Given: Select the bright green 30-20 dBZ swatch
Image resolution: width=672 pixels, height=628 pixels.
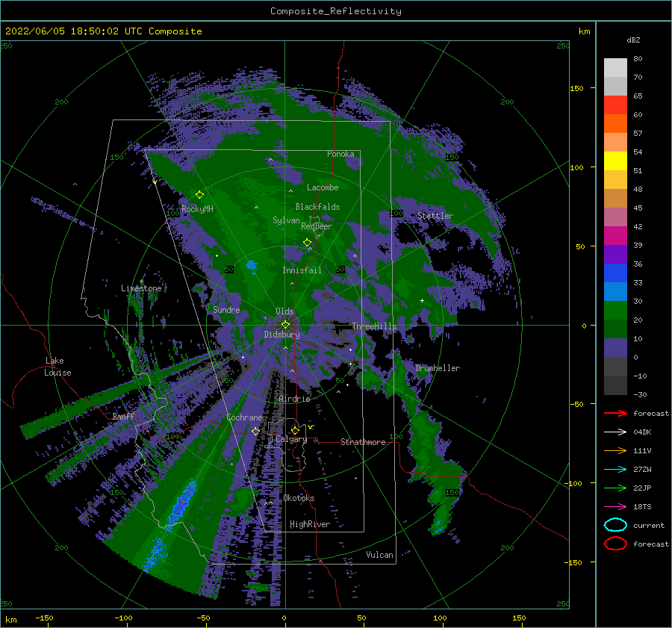Looking at the screenshot, I should point(615,310).
